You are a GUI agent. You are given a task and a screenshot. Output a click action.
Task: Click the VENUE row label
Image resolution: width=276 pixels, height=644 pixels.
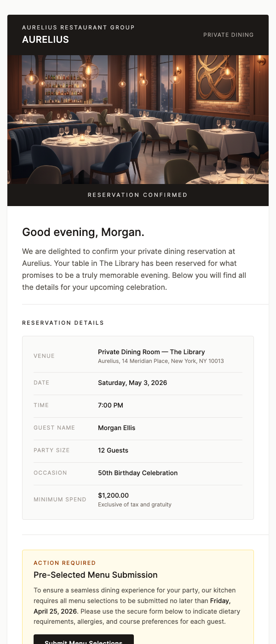coord(44,356)
